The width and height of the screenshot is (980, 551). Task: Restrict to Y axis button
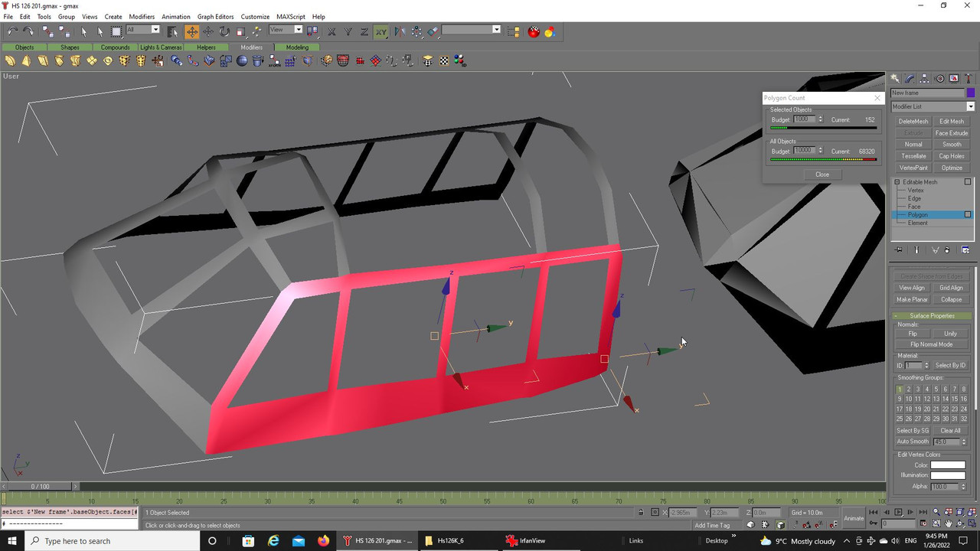coord(348,31)
